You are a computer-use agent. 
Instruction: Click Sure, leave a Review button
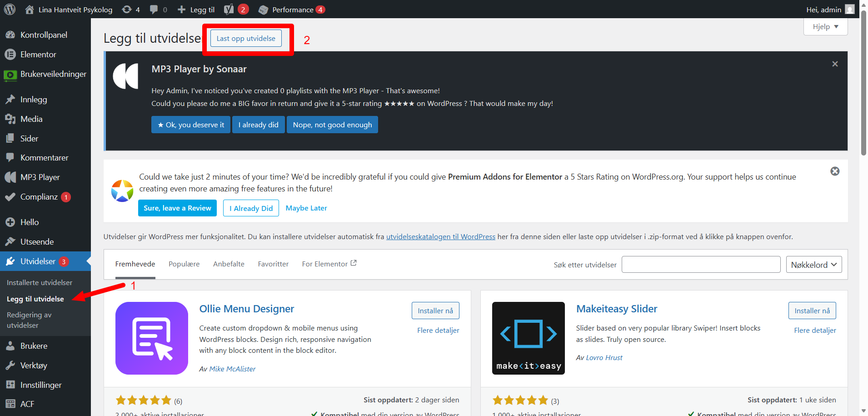[177, 208]
